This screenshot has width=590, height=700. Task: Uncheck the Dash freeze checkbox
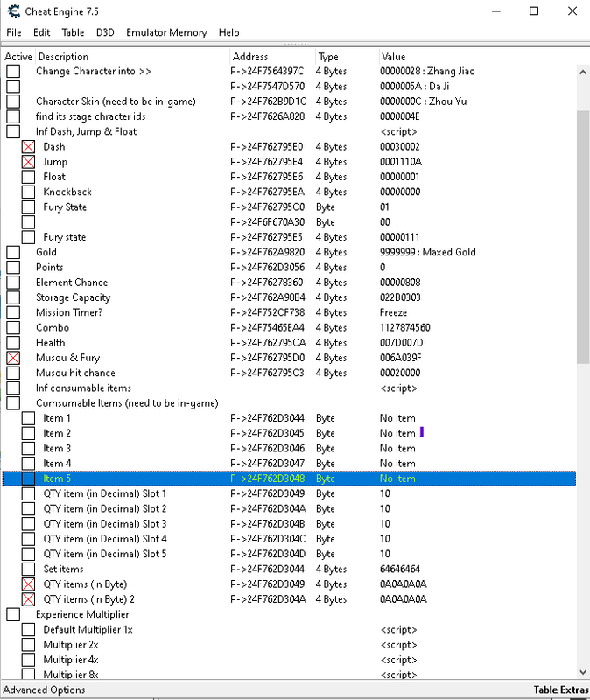(29, 147)
